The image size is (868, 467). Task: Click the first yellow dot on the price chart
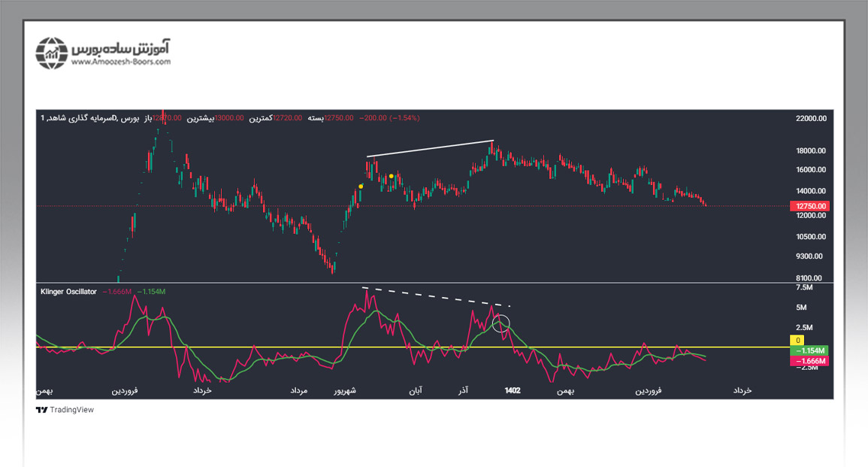pyautogui.click(x=361, y=186)
